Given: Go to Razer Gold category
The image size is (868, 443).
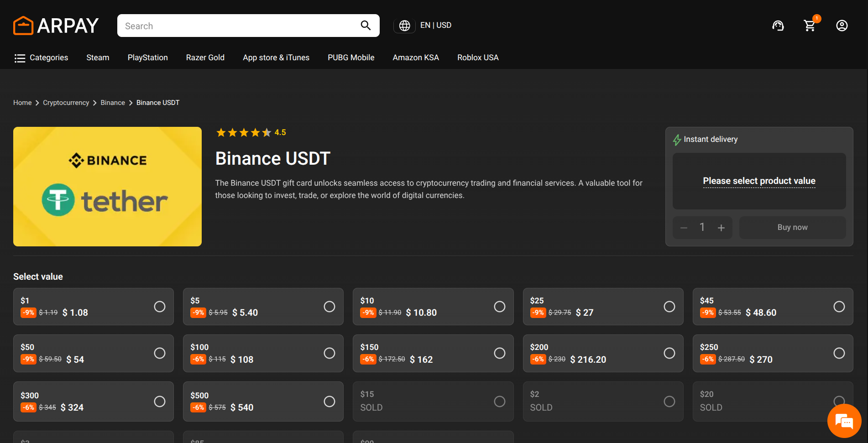Looking at the screenshot, I should 205,57.
